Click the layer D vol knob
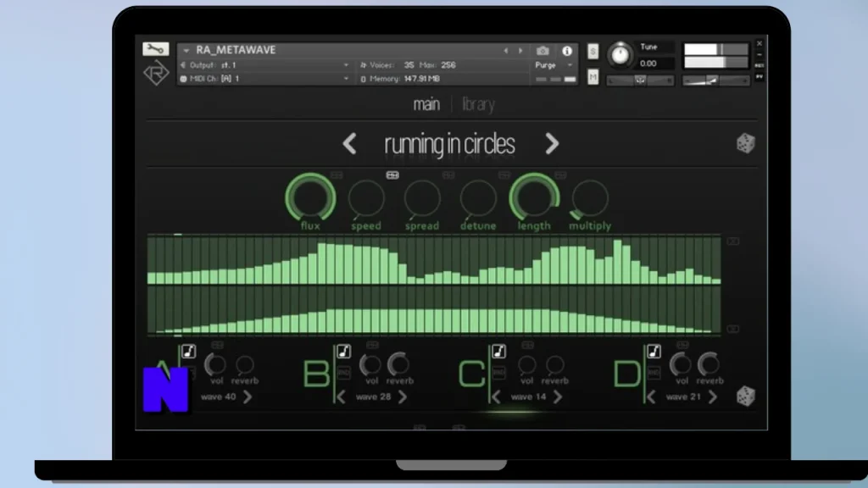This screenshot has height=488, width=868. (x=681, y=364)
